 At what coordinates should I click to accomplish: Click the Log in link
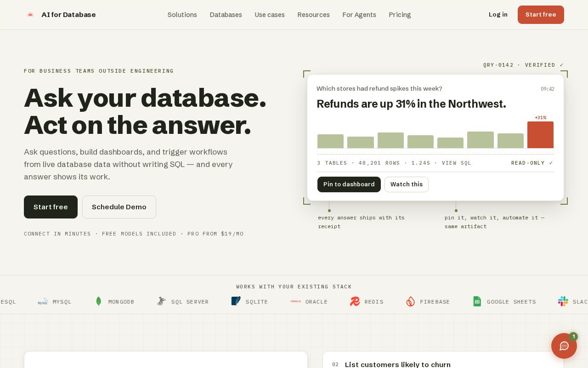coord(498,15)
